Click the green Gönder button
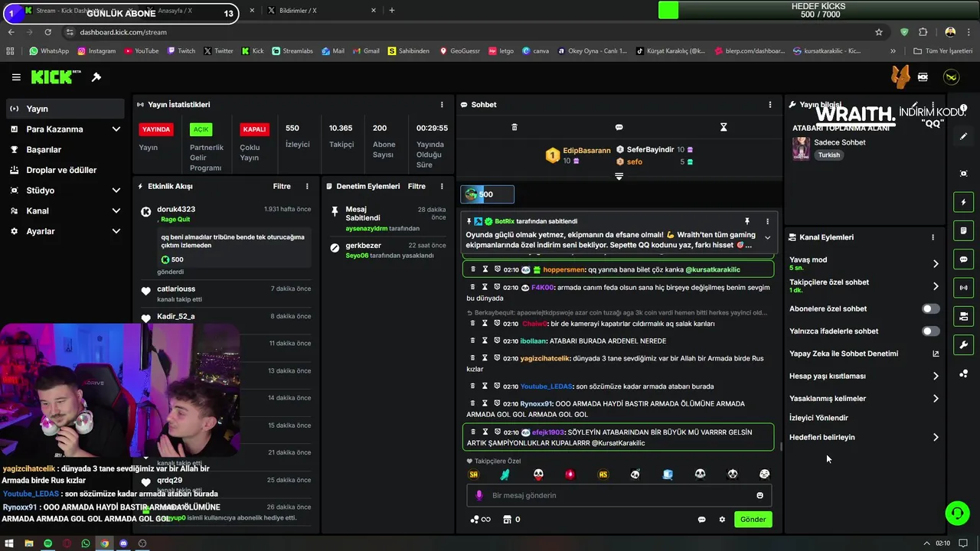This screenshot has width=980, height=551. [x=753, y=520]
